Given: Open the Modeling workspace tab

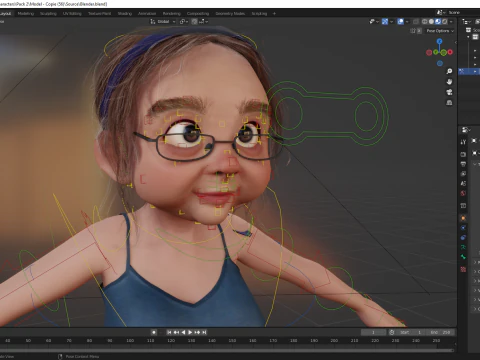Looking at the screenshot, I should [26, 14].
